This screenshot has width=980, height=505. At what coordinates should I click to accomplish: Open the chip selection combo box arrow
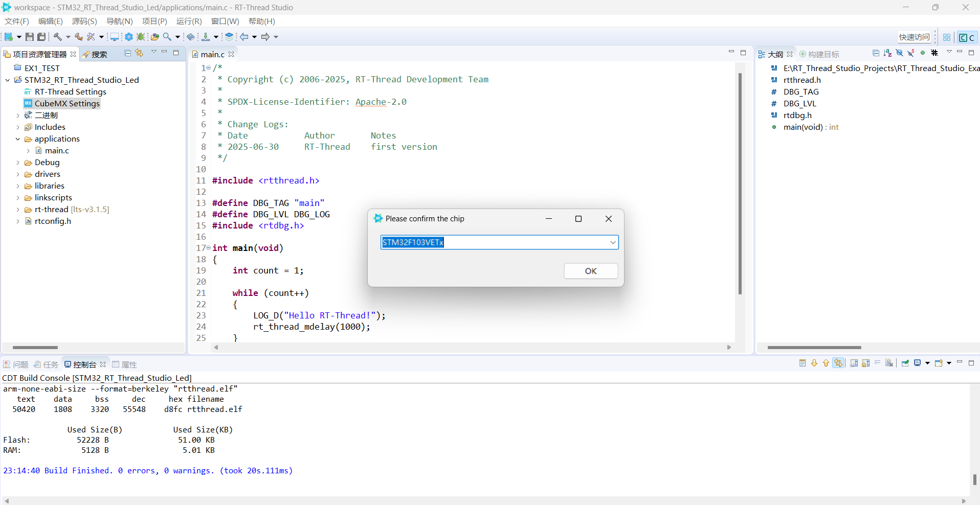[613, 242]
